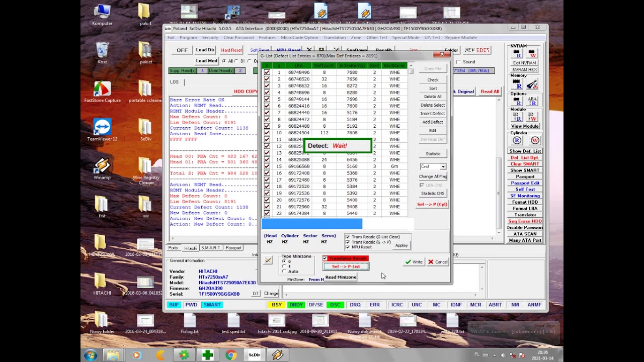Click the Hard Reset button
644x362 pixels.
(231, 50)
